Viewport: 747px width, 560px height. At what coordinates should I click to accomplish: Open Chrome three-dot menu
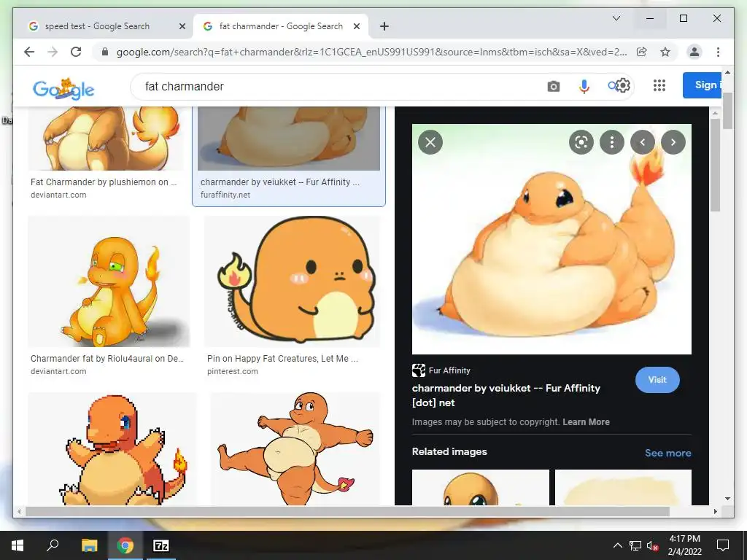click(718, 52)
